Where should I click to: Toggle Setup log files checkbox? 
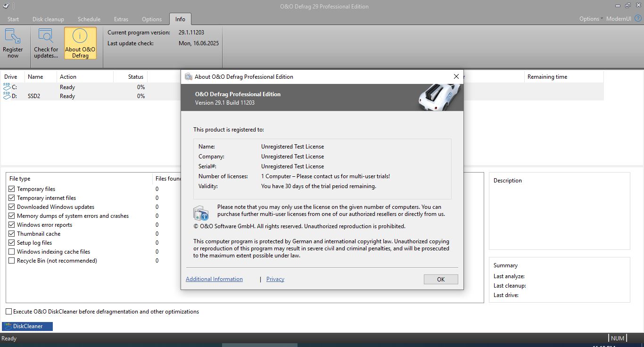[12, 243]
